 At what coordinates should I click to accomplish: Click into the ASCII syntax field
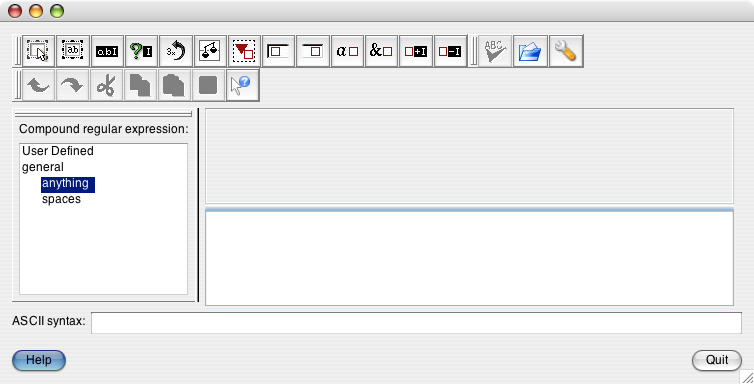tap(416, 322)
